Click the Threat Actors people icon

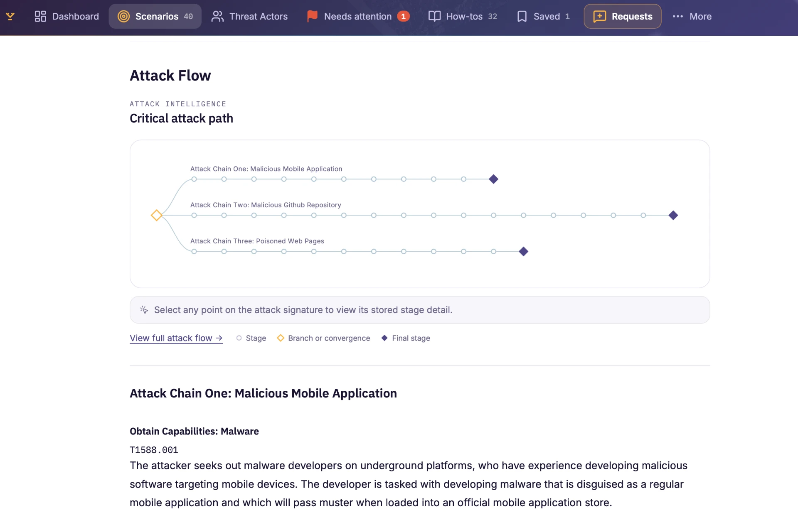(217, 16)
